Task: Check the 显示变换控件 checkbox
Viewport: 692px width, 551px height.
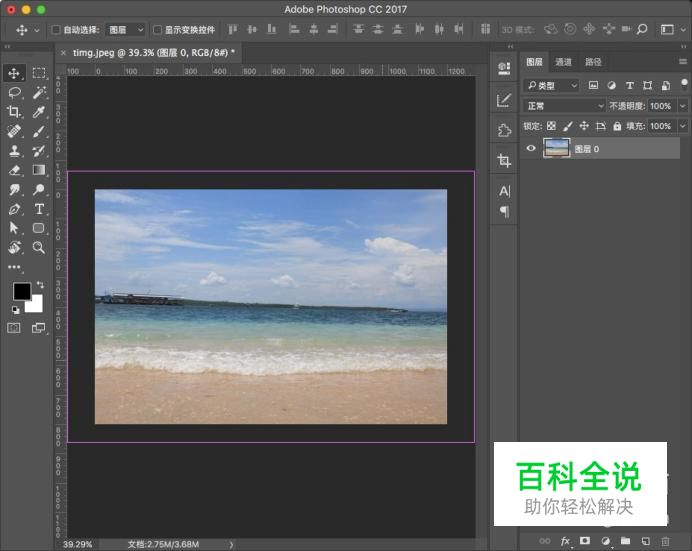Action: pos(157,30)
